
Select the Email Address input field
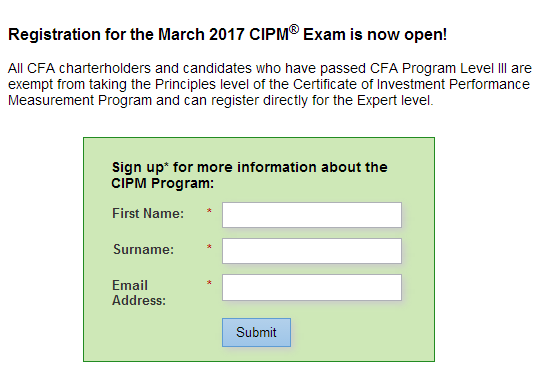pos(312,287)
